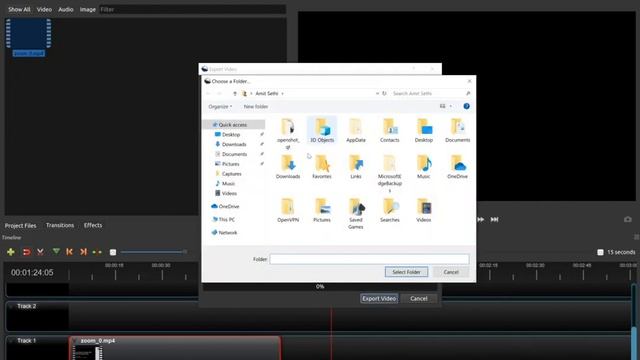640x360 pixels.
Task: Open the Contacts folder
Action: (x=389, y=130)
